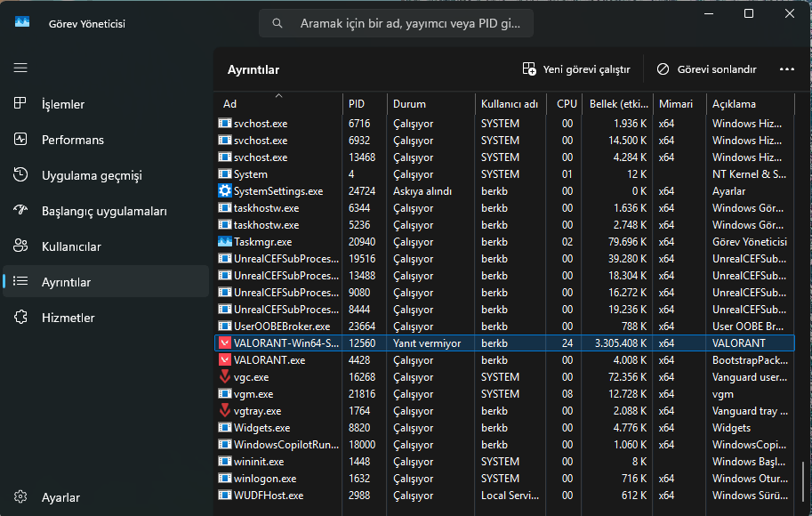
Task: Open the Başlangıç uygulamaları page
Action: click(x=106, y=211)
